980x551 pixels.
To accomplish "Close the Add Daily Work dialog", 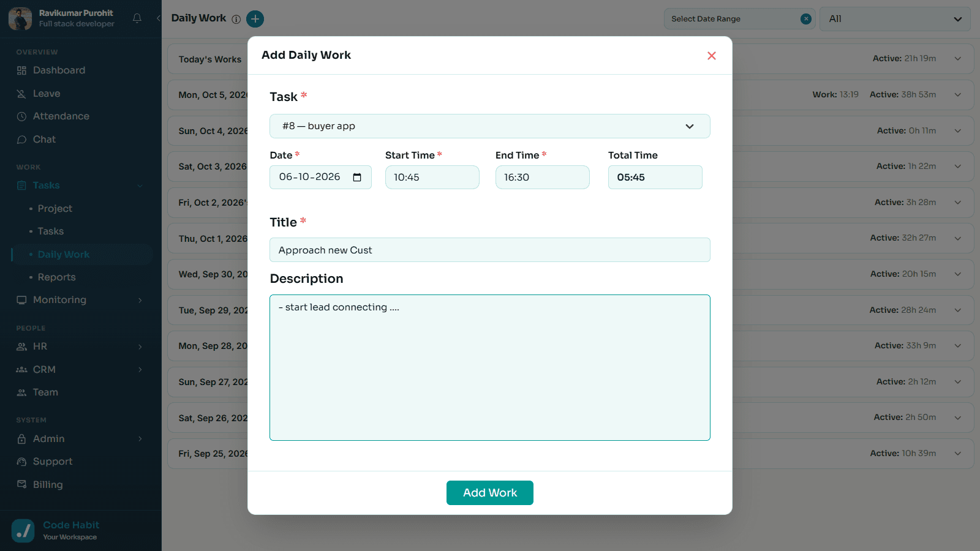I will click(x=712, y=56).
